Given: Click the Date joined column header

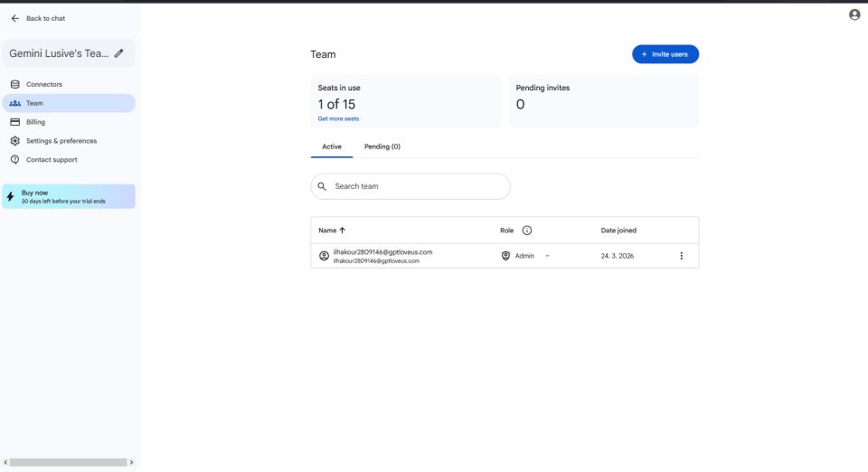Looking at the screenshot, I should click(x=618, y=231).
